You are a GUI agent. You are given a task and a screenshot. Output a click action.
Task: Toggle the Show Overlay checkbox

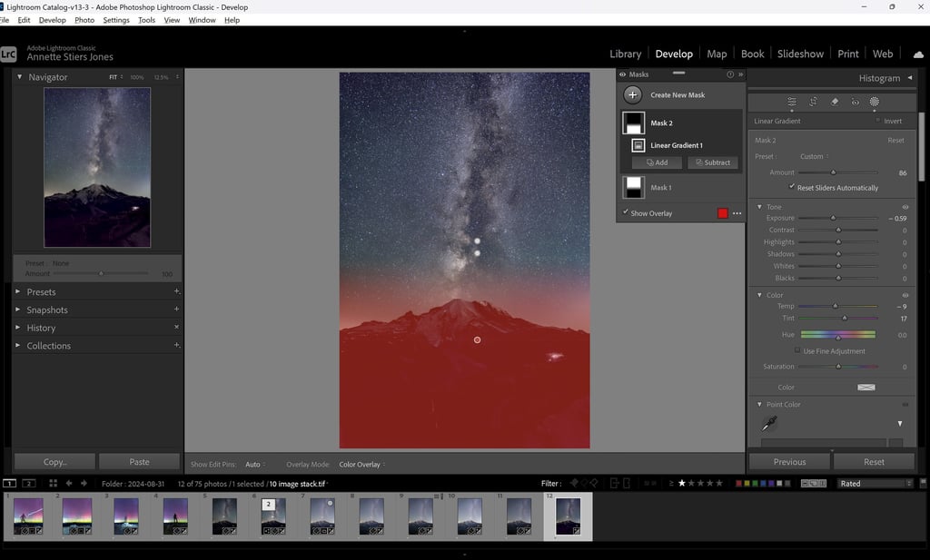point(625,212)
